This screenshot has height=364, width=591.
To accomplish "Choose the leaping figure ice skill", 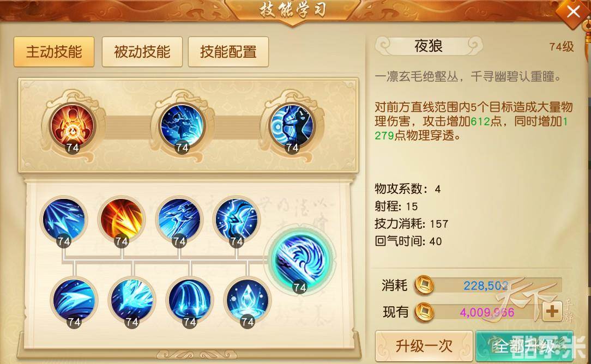I will pyautogui.click(x=179, y=220).
